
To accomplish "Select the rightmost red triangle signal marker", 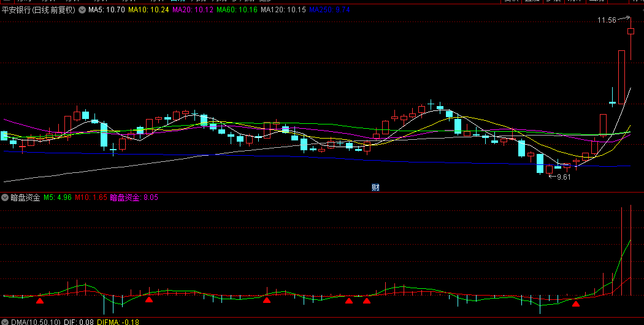I will [576, 304].
